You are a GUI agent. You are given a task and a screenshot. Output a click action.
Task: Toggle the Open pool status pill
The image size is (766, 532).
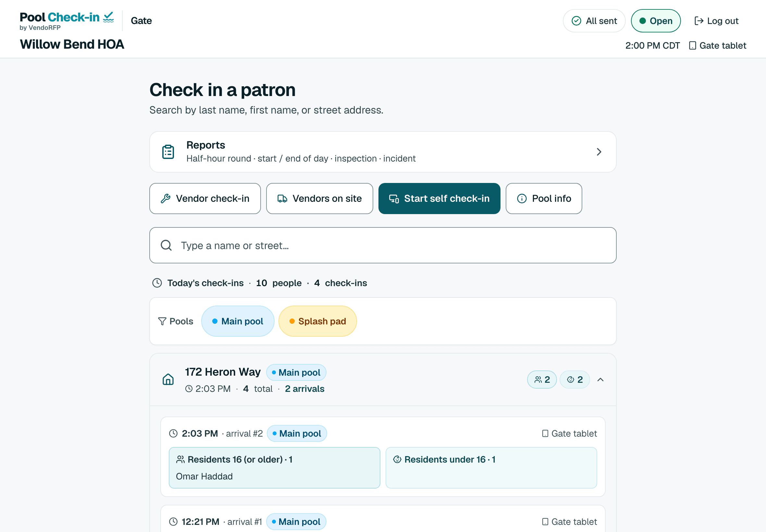tap(656, 21)
